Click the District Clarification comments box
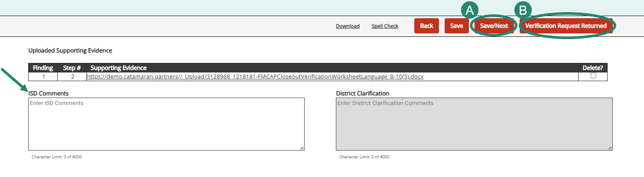644x177 pixels. point(474,124)
